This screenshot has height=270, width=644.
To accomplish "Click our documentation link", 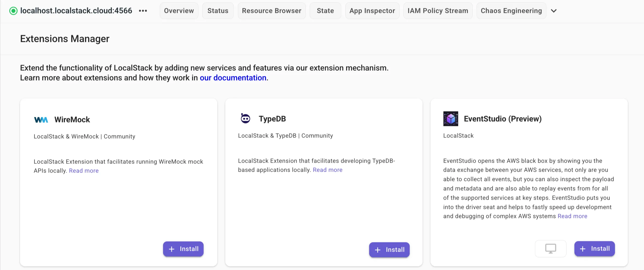I will click(x=233, y=78).
